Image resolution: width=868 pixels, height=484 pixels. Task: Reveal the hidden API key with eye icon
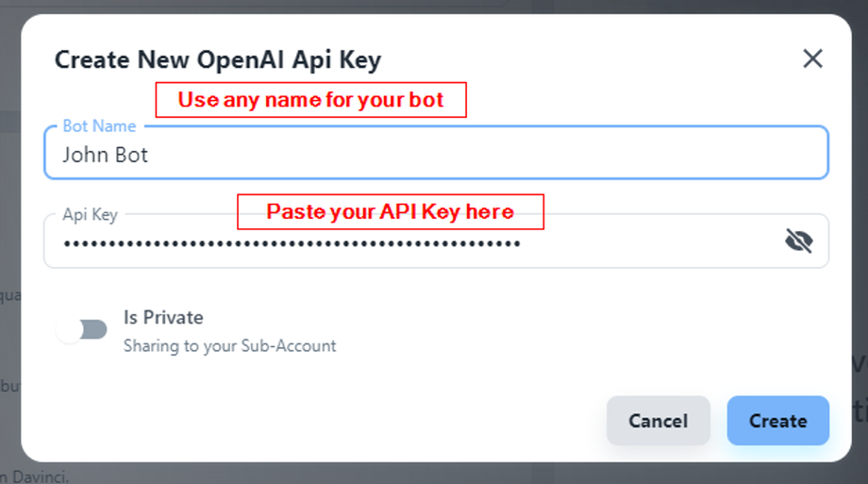click(x=798, y=242)
